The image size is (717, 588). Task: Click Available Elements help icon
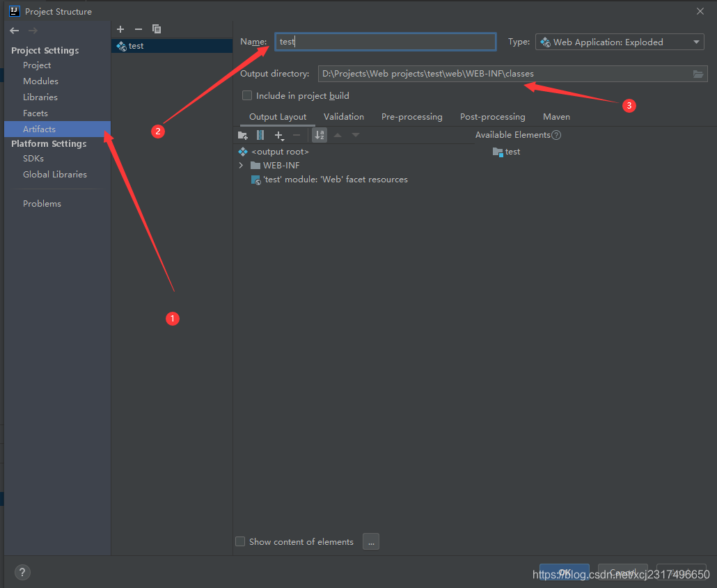pyautogui.click(x=556, y=135)
